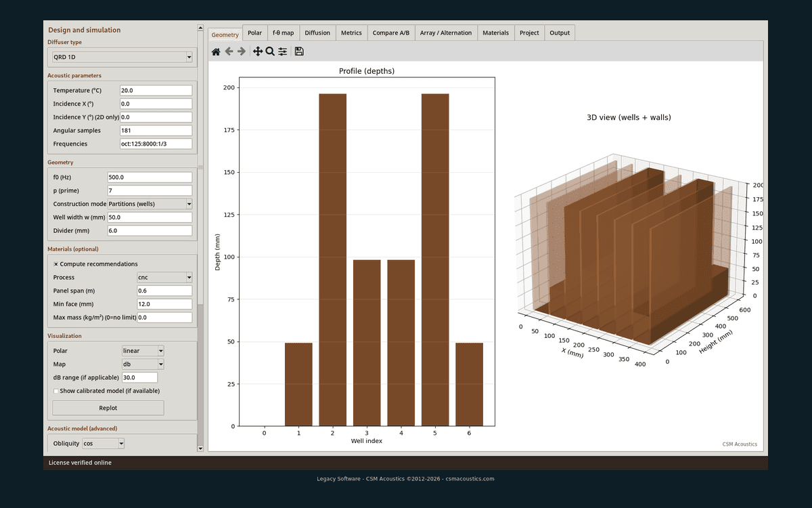Click the Well width w (mm) field

point(150,217)
